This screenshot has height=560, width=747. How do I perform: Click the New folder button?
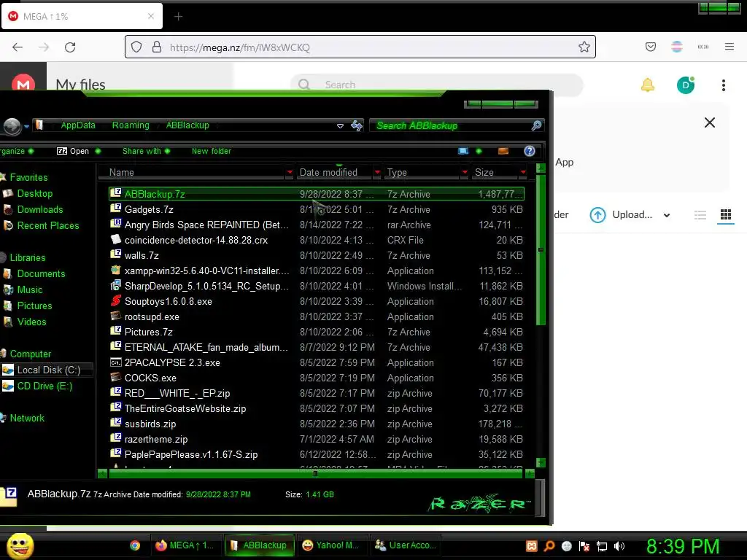pos(211,151)
